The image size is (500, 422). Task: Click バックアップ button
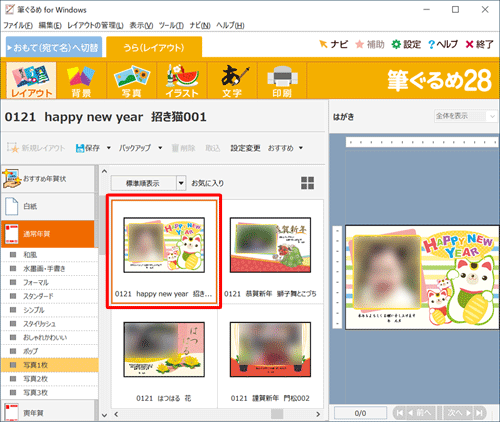click(x=135, y=148)
